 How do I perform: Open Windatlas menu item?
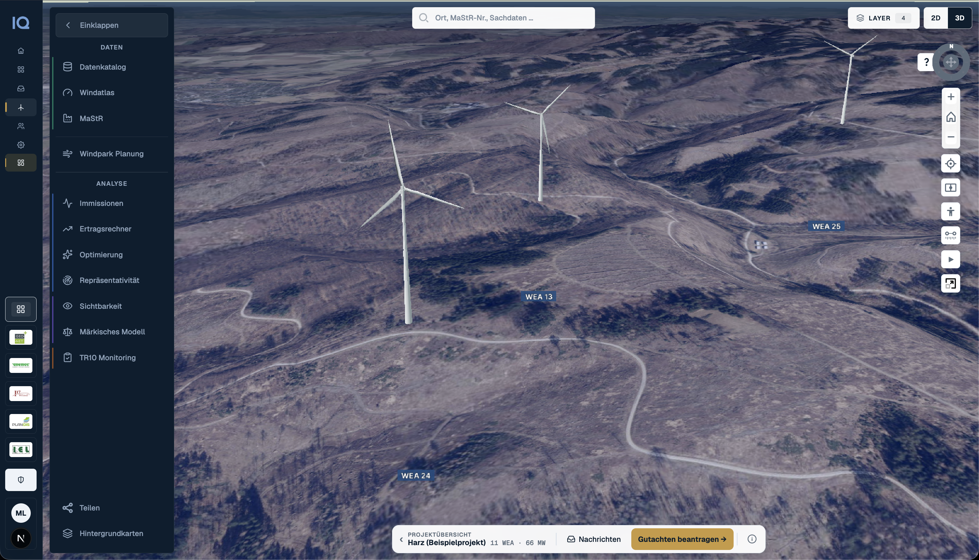click(x=112, y=93)
